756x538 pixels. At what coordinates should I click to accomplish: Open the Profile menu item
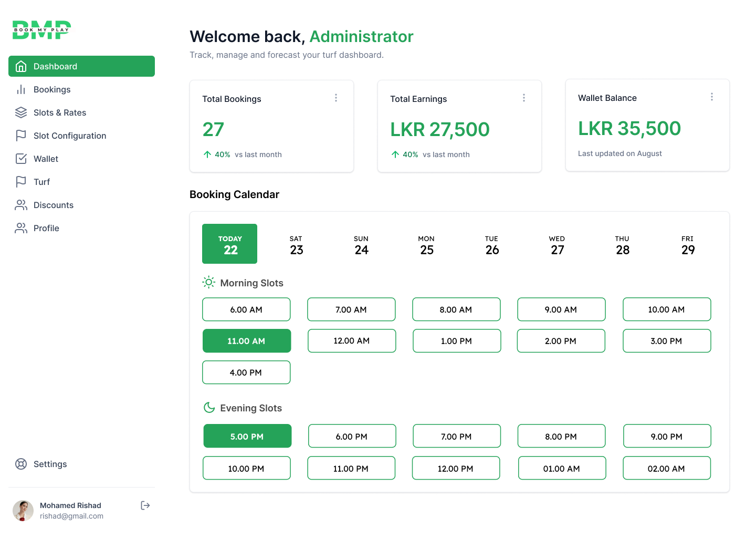[46, 228]
